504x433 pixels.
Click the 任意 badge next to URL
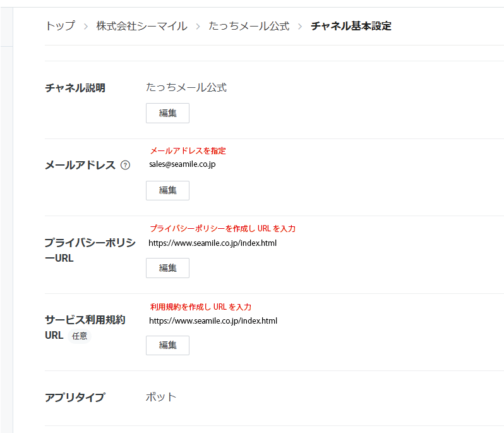pyautogui.click(x=80, y=336)
